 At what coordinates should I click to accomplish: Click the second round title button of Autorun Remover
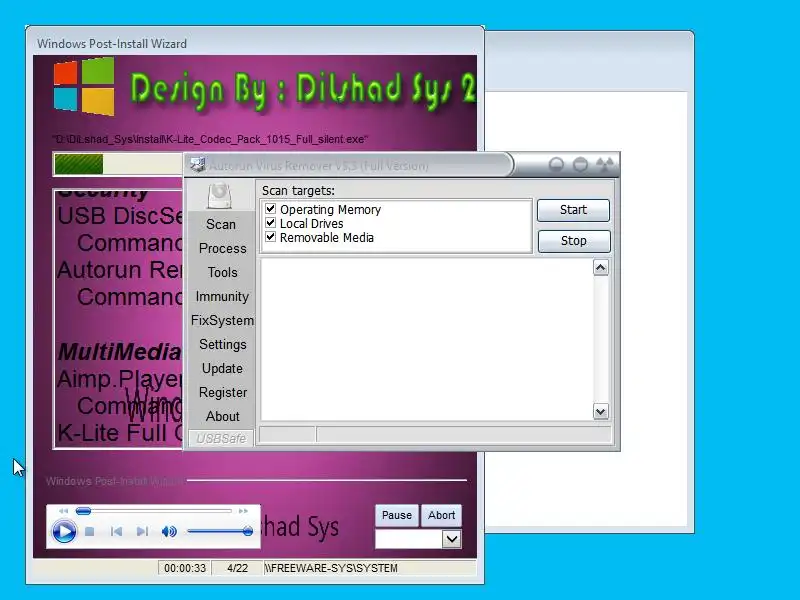(580, 165)
